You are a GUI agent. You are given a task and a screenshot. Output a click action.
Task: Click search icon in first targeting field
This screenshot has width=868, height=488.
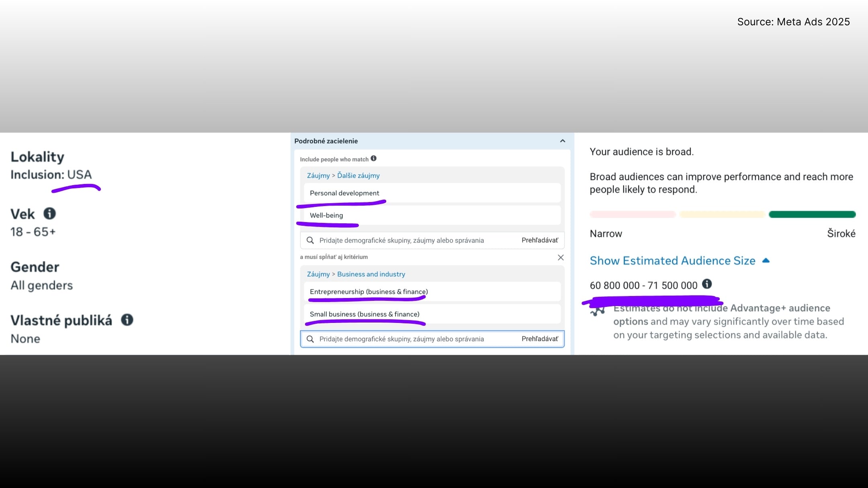(x=310, y=240)
